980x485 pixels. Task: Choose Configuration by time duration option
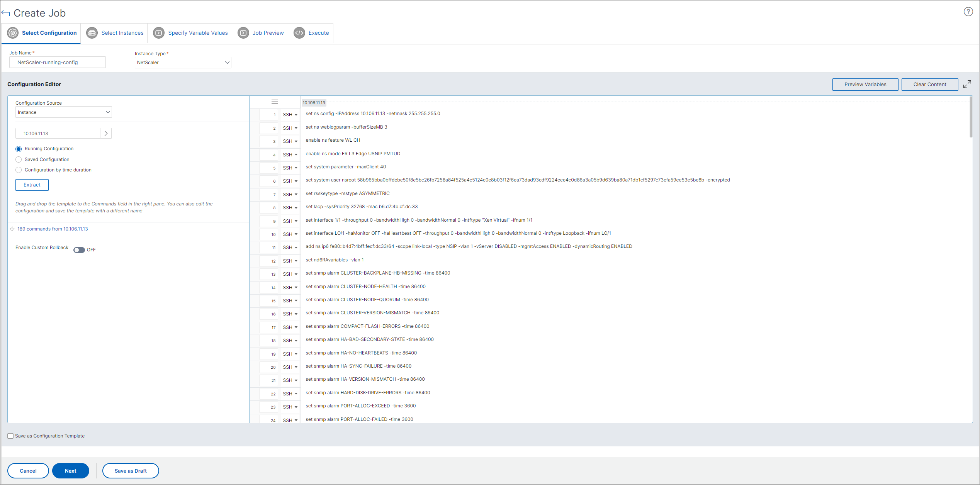pyautogui.click(x=19, y=170)
